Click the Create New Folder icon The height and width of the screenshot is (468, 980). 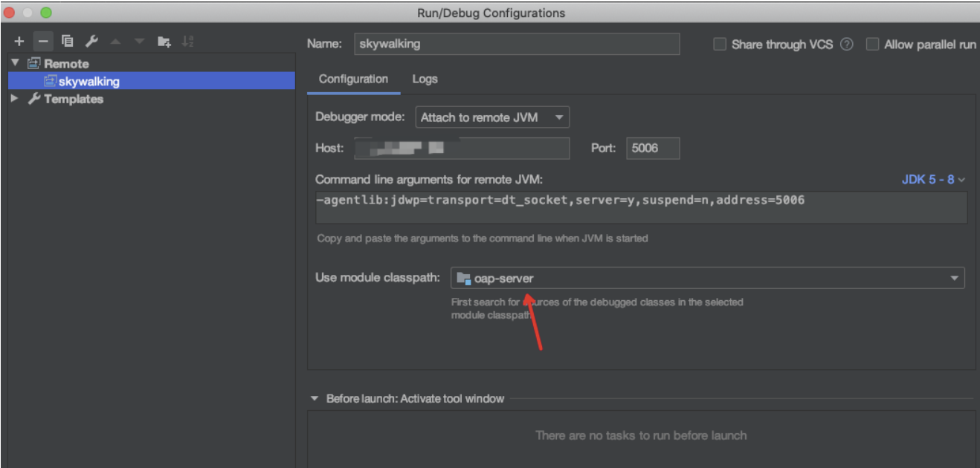click(x=164, y=42)
